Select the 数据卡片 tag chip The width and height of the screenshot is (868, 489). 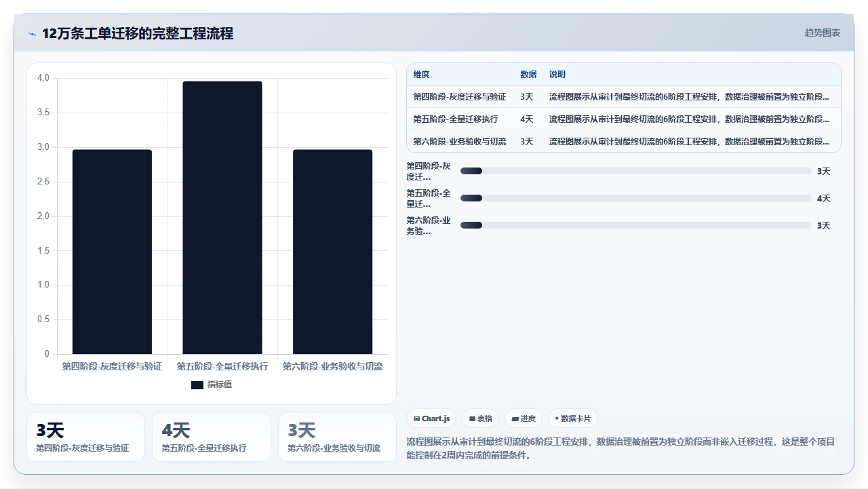click(x=572, y=418)
